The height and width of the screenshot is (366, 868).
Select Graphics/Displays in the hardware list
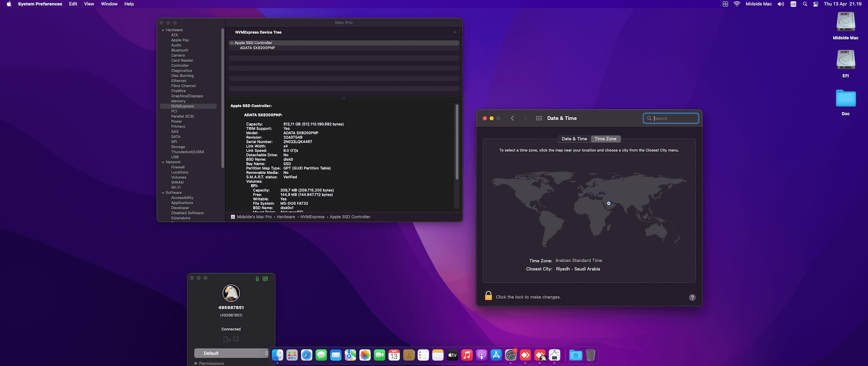(187, 96)
